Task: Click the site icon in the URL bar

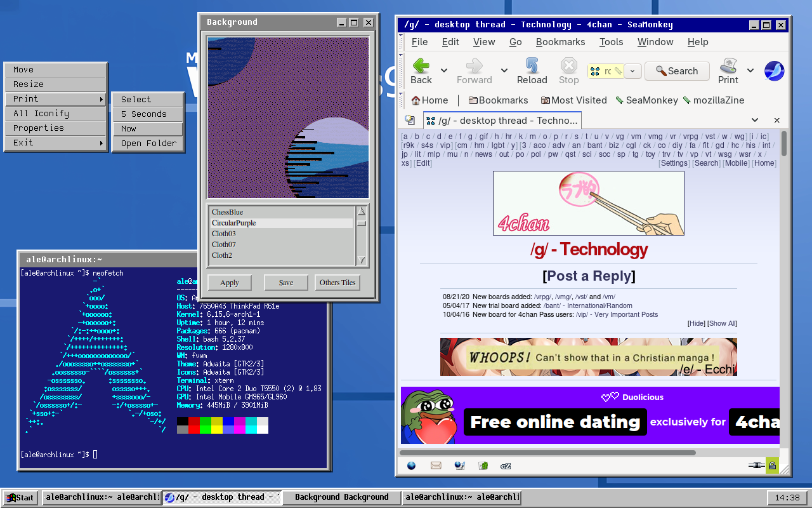Action: click(595, 71)
